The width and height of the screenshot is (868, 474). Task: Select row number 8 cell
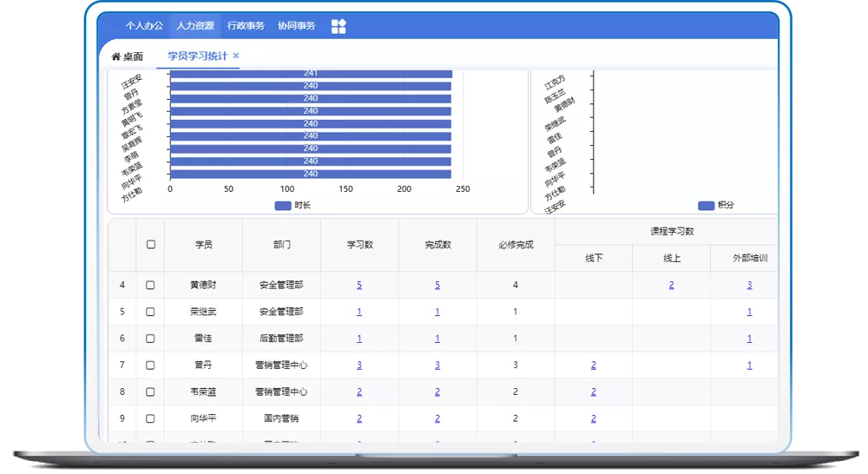122,392
